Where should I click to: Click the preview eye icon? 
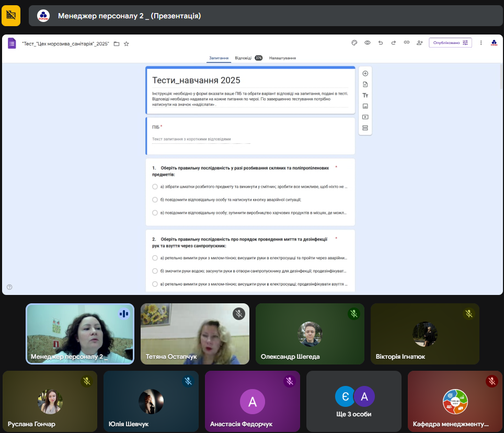tap(368, 43)
